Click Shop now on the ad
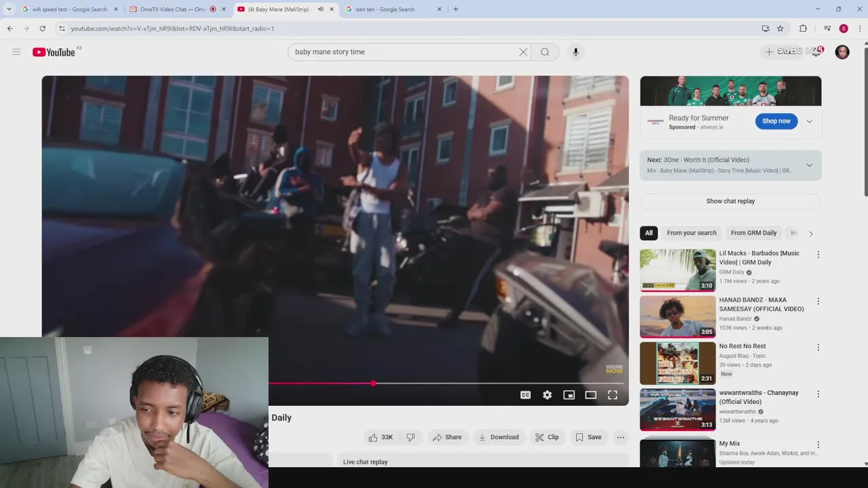The height and width of the screenshot is (488, 868). pyautogui.click(x=776, y=121)
